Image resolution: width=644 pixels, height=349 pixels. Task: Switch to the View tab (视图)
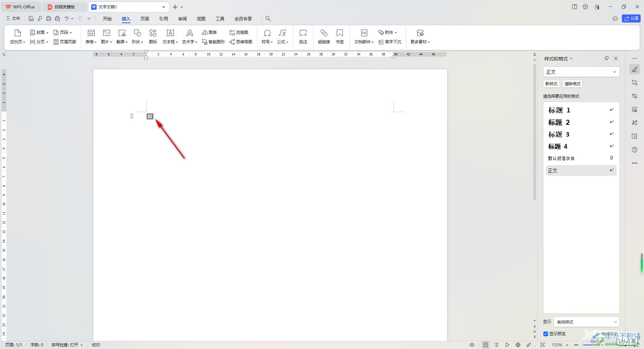[x=201, y=19]
